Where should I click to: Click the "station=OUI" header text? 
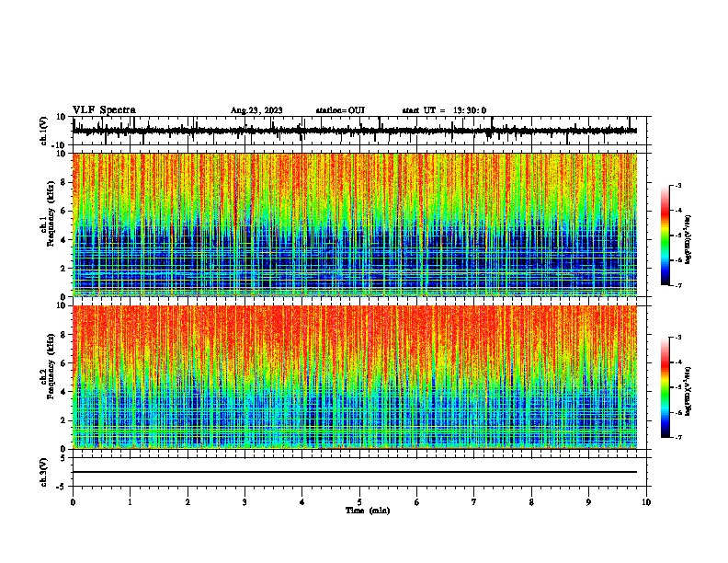point(340,110)
